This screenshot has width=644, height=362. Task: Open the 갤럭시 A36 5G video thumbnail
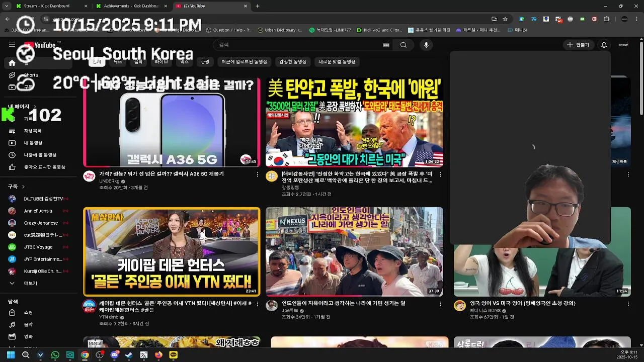[172, 122]
